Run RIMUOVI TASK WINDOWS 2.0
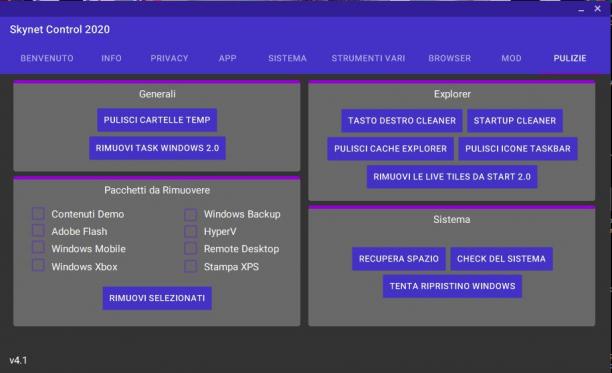Image resolution: width=612 pixels, height=373 pixels. coord(157,148)
